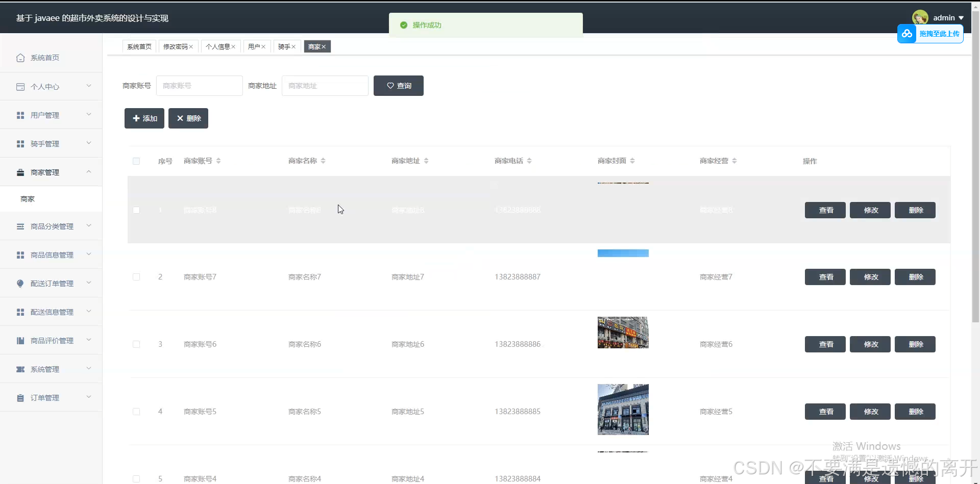Sort the table by 商家账号 column
The height and width of the screenshot is (484, 980).
pyautogui.click(x=218, y=161)
